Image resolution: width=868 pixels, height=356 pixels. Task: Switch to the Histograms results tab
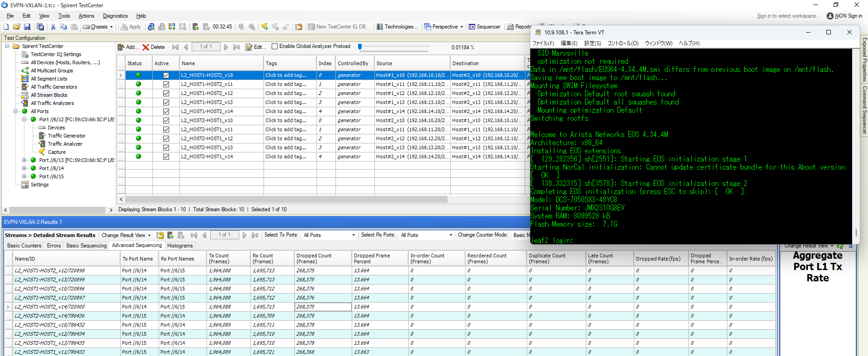180,246
